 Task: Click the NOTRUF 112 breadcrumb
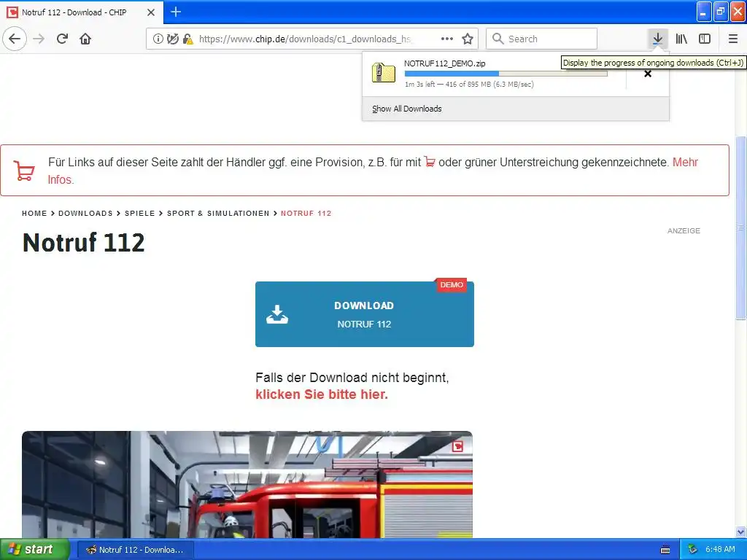pyautogui.click(x=306, y=214)
